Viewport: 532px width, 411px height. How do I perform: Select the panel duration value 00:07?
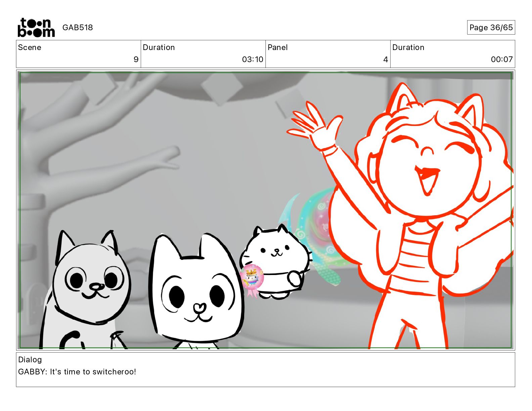[502, 59]
